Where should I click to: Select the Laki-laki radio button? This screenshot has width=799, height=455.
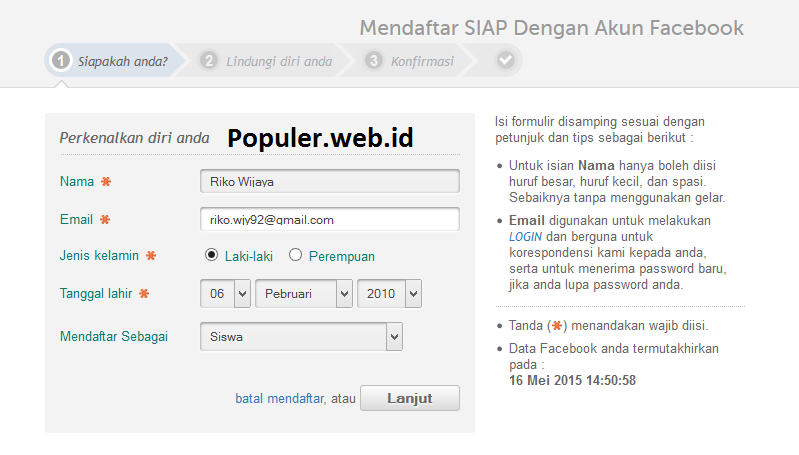(211, 255)
